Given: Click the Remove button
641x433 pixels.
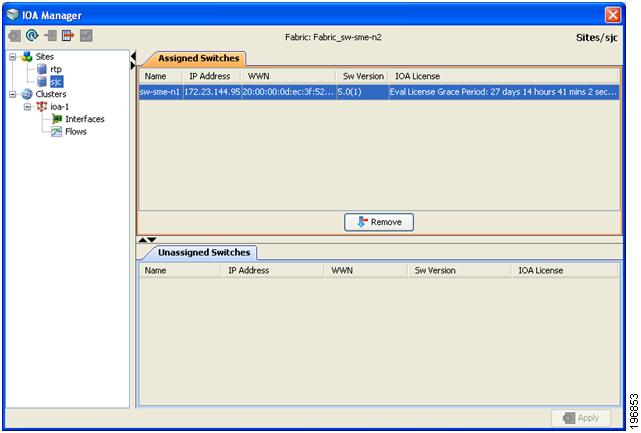Looking at the screenshot, I should pyautogui.click(x=379, y=222).
